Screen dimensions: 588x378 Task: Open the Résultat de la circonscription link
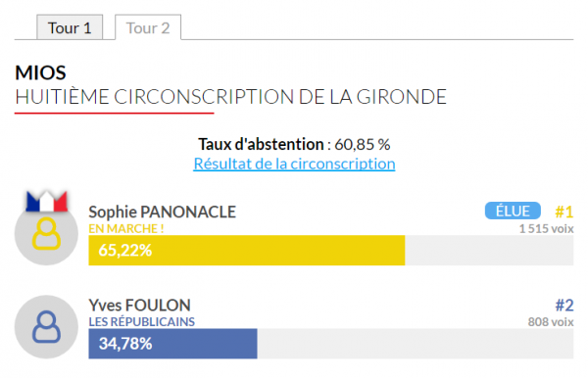click(x=294, y=164)
